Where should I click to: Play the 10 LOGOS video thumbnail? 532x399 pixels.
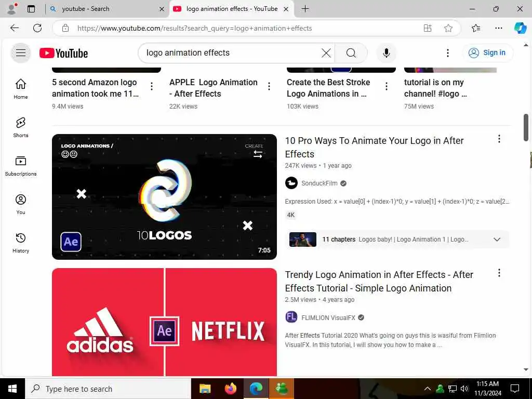164,197
